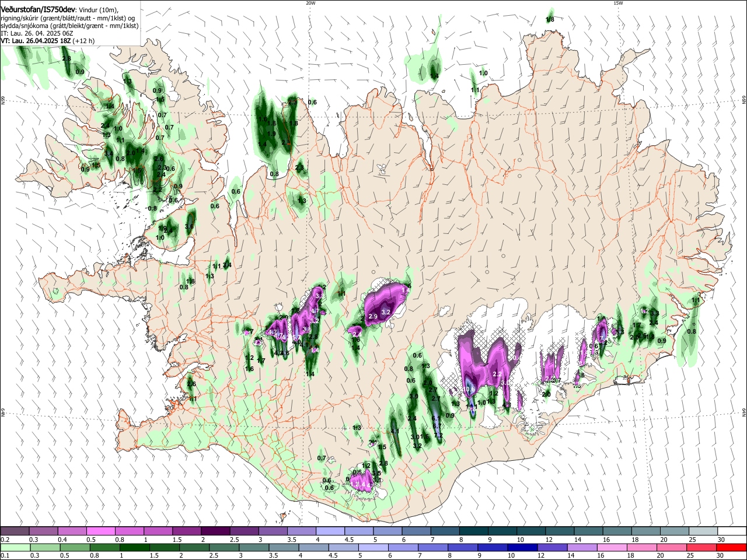Click the grayish-plum swatch labeled 0.2 in snow scale
Image resolution: width=747 pixels, height=560 pixels.
(x=15, y=531)
